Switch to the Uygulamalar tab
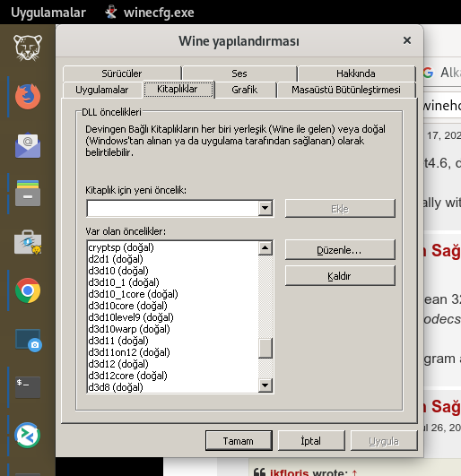461x476 pixels. [102, 90]
